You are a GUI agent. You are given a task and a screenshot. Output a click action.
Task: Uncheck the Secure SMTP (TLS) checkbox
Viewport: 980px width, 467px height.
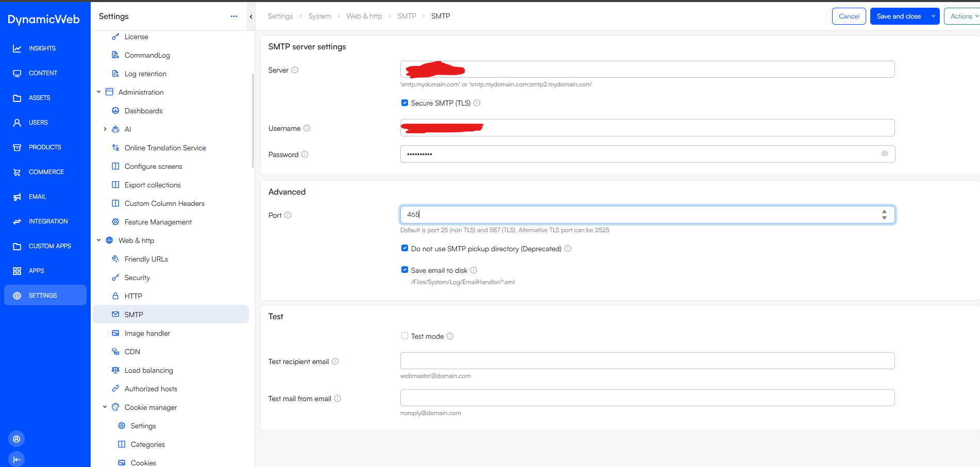(404, 103)
